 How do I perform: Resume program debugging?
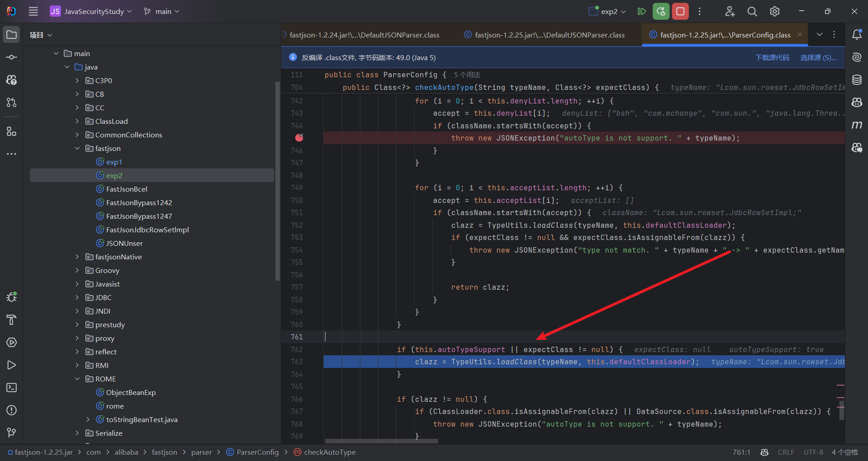pyautogui.click(x=642, y=11)
